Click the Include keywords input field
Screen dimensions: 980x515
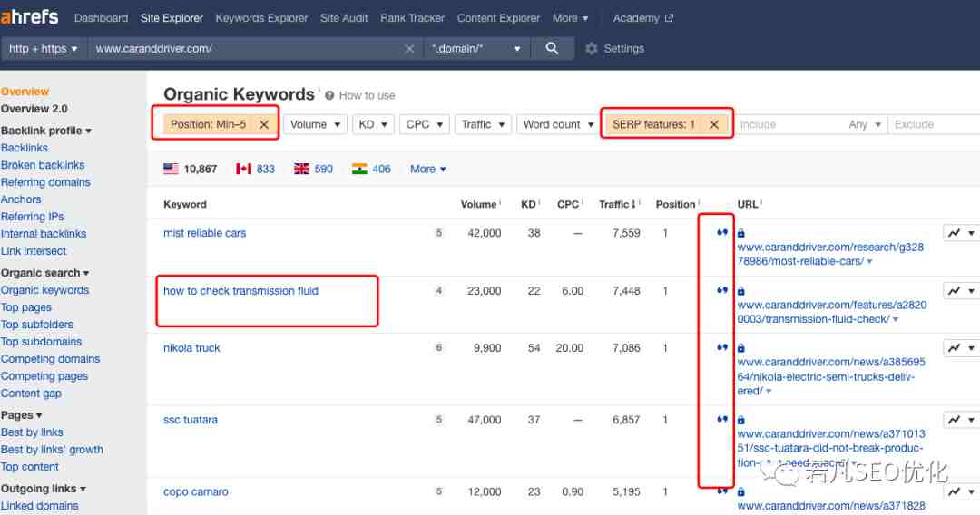789,124
